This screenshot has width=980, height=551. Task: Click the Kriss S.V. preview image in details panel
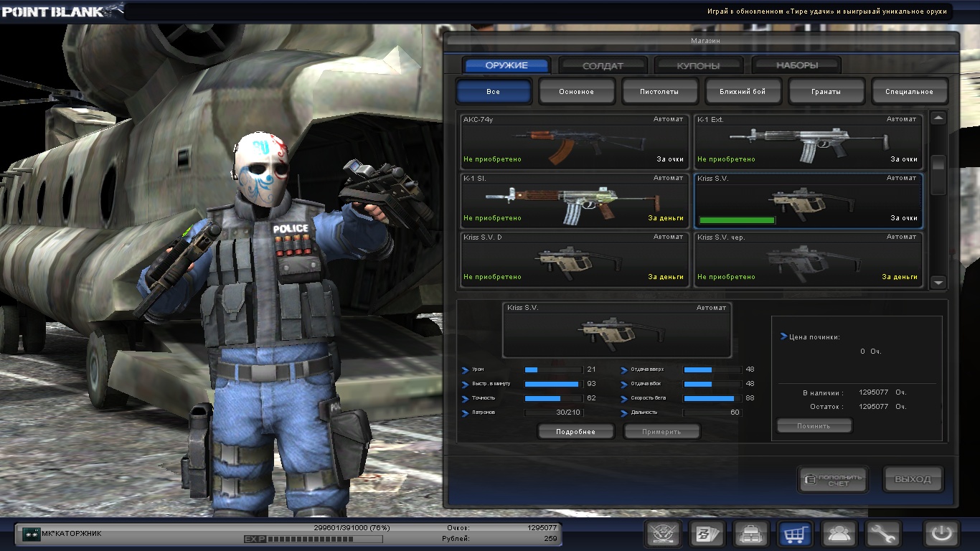[616, 330]
